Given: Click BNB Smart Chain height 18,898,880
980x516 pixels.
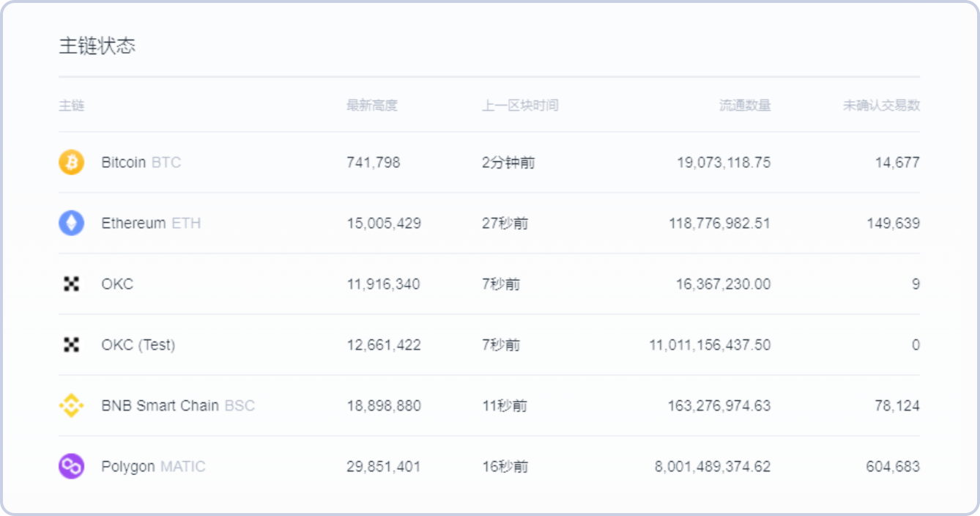Looking at the screenshot, I should [x=384, y=405].
